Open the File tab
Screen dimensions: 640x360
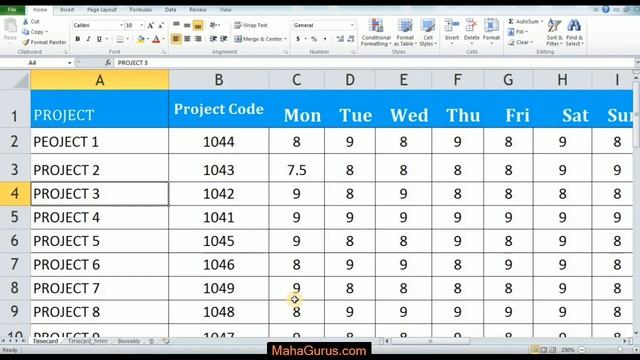[12, 9]
